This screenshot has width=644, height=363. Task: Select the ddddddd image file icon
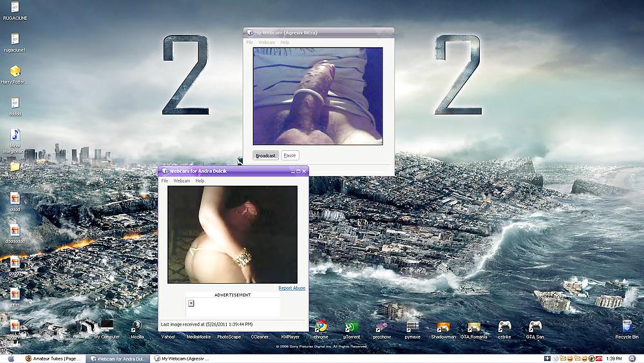point(15,230)
